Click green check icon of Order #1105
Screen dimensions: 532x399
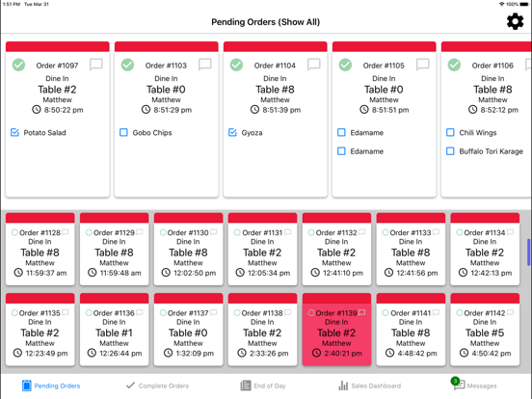345,65
